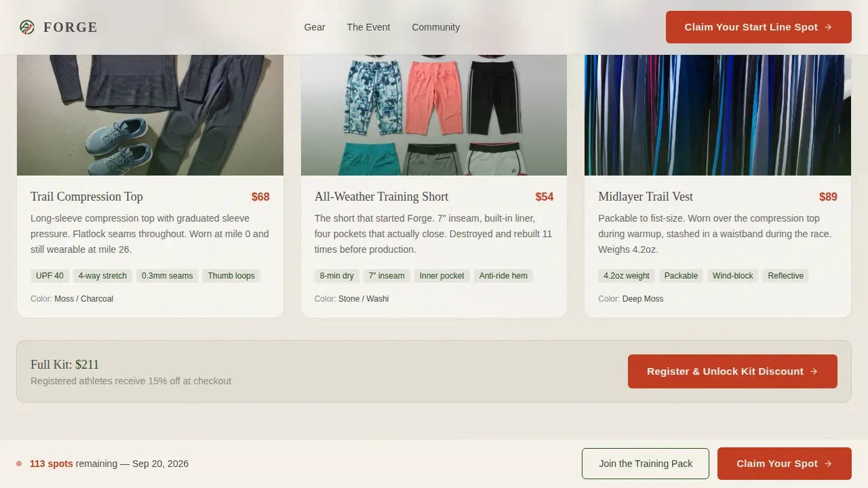Open the Trail Compression Top photo
Screen dimensions: 868x488
click(150, 115)
